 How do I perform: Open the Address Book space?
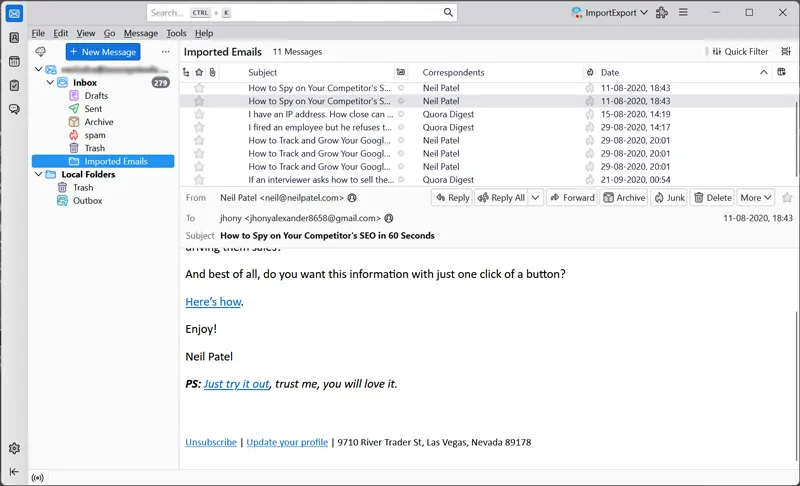coord(14,37)
